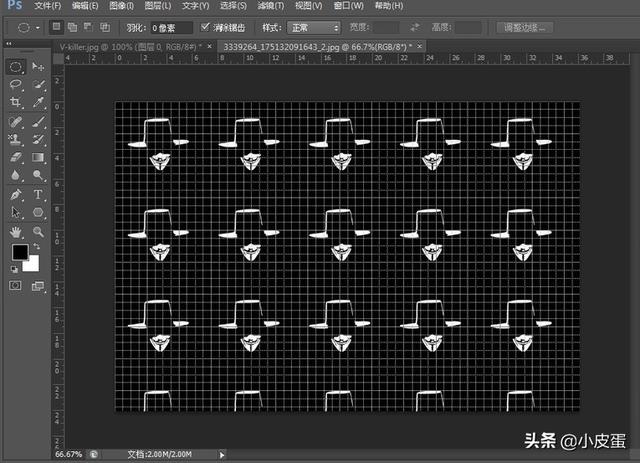Select the Lasso tool
The image size is (640, 463).
click(x=16, y=85)
